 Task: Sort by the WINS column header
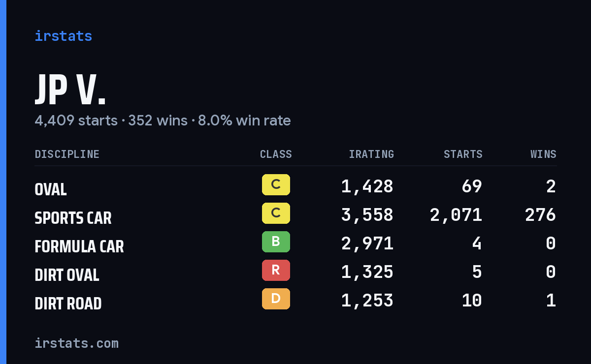click(x=543, y=154)
